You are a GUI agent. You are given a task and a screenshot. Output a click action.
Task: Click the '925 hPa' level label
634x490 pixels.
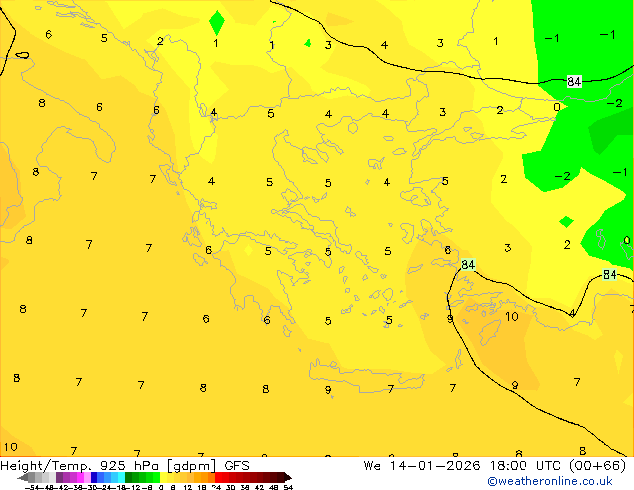129,466
